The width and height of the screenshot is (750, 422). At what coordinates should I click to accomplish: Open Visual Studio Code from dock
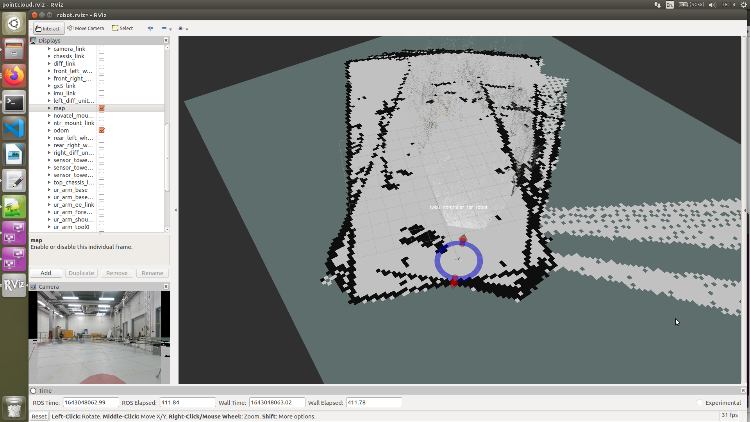coord(14,128)
